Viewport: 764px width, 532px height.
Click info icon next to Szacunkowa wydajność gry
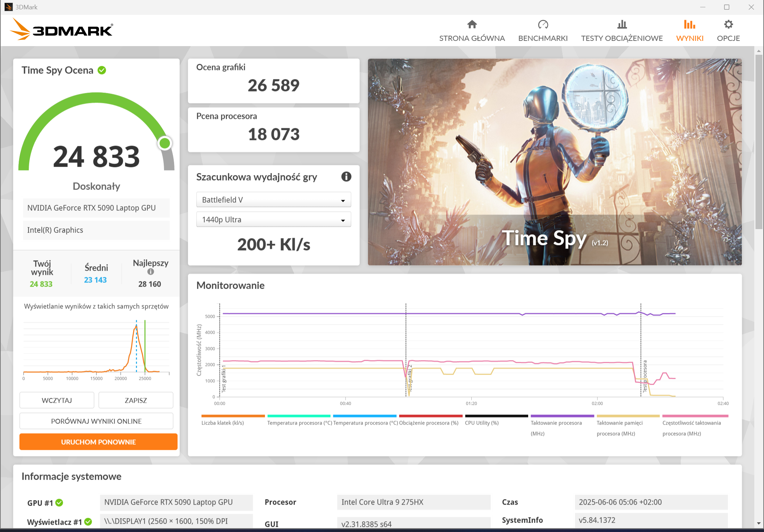coord(346,177)
